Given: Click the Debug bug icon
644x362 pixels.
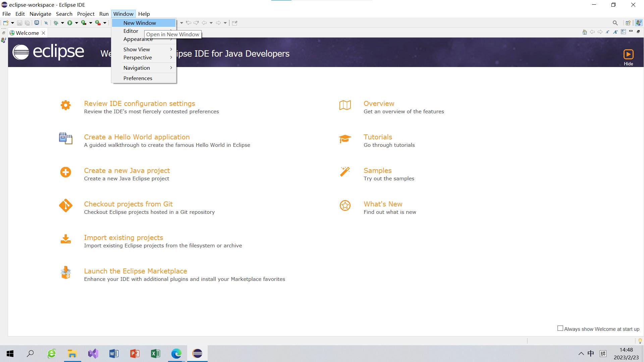Looking at the screenshot, I should (56, 23).
